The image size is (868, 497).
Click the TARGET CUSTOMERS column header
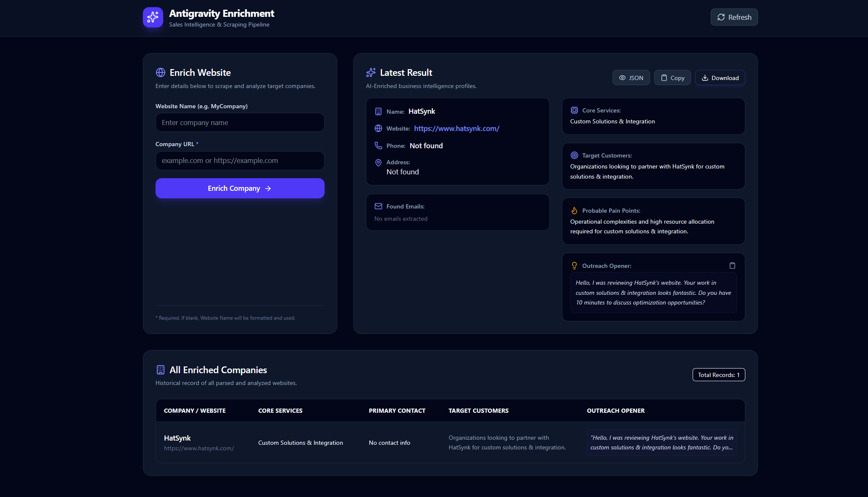(478, 411)
